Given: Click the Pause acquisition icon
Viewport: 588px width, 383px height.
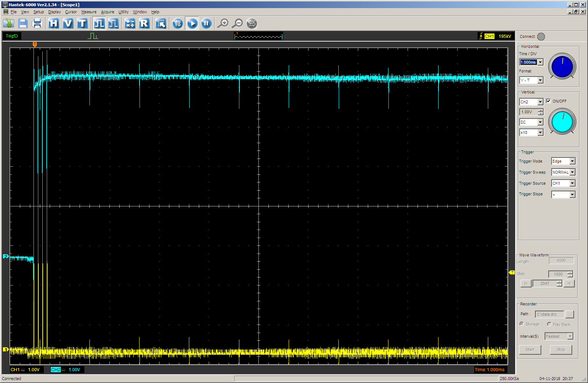Looking at the screenshot, I should coord(207,24).
